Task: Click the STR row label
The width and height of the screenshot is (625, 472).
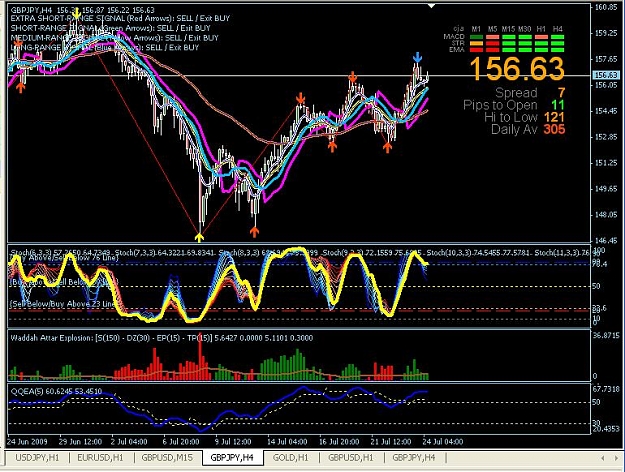Action: [x=458, y=43]
